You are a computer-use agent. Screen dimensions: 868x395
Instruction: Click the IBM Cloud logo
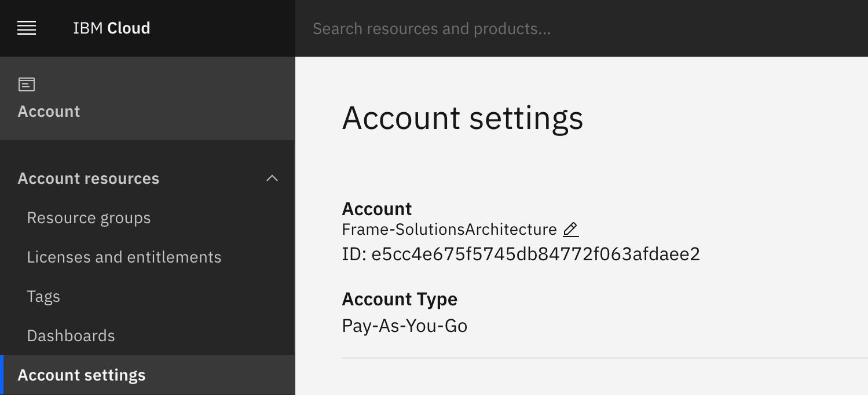tap(111, 28)
